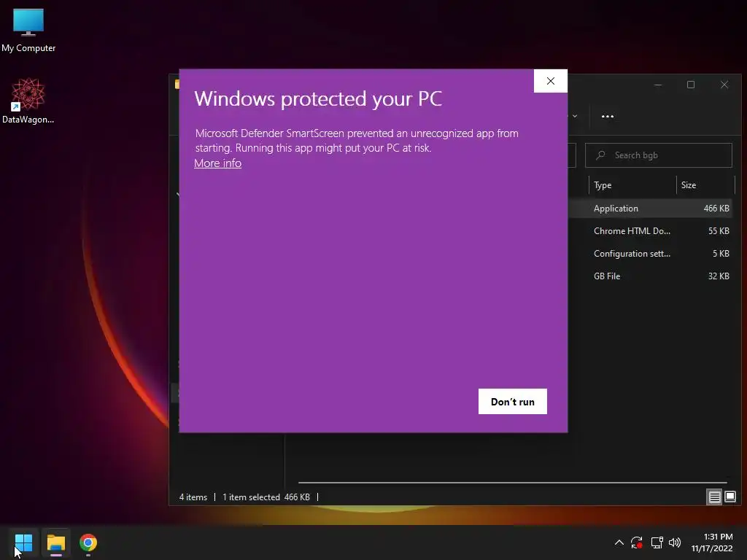Viewport: 747px width, 560px height.
Task: Click the More info link
Action: (x=217, y=163)
